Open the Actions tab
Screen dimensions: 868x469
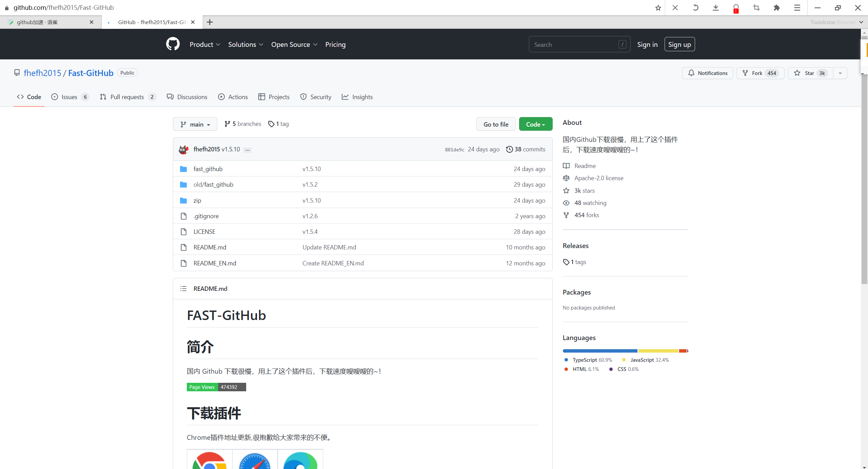coord(233,97)
